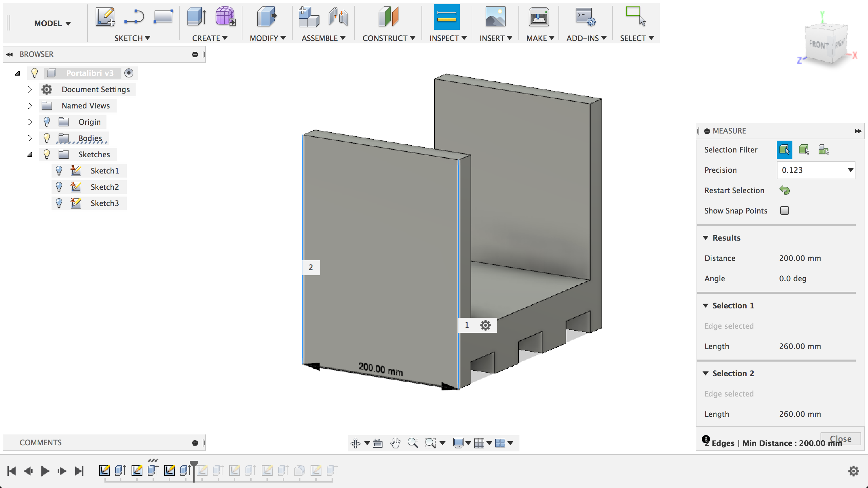868x488 pixels.
Task: Click the front view cube icon
Action: pyautogui.click(x=818, y=45)
